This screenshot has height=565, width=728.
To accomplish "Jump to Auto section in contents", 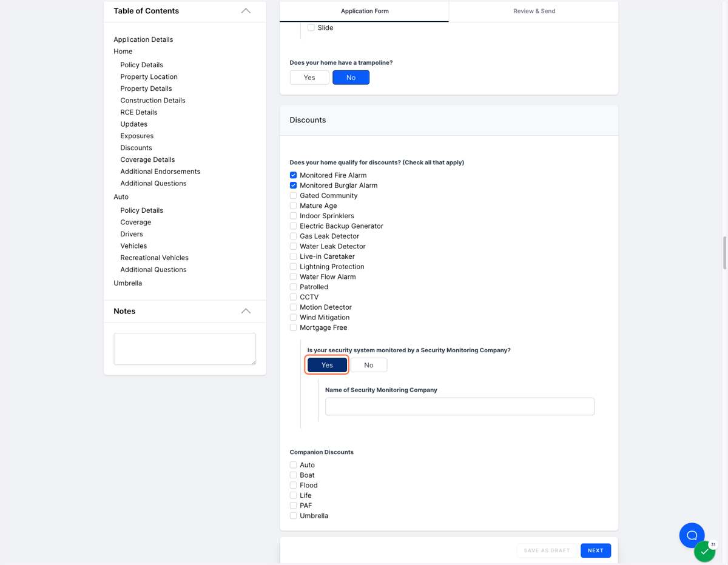I will point(121,197).
